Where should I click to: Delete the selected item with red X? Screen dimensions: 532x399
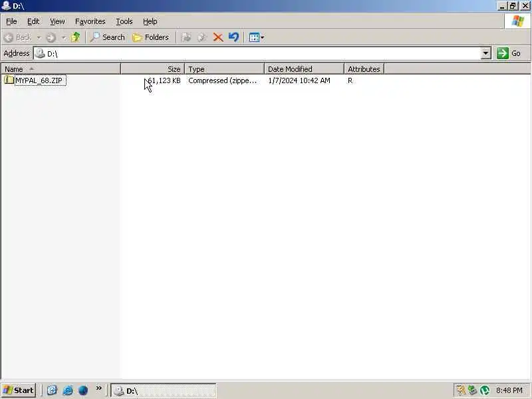218,37
